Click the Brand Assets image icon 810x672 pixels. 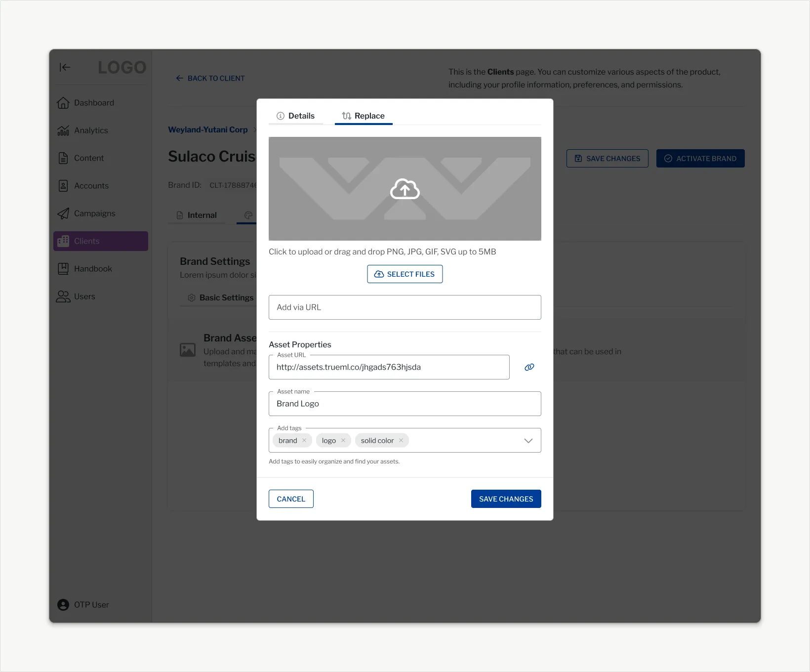click(x=188, y=350)
